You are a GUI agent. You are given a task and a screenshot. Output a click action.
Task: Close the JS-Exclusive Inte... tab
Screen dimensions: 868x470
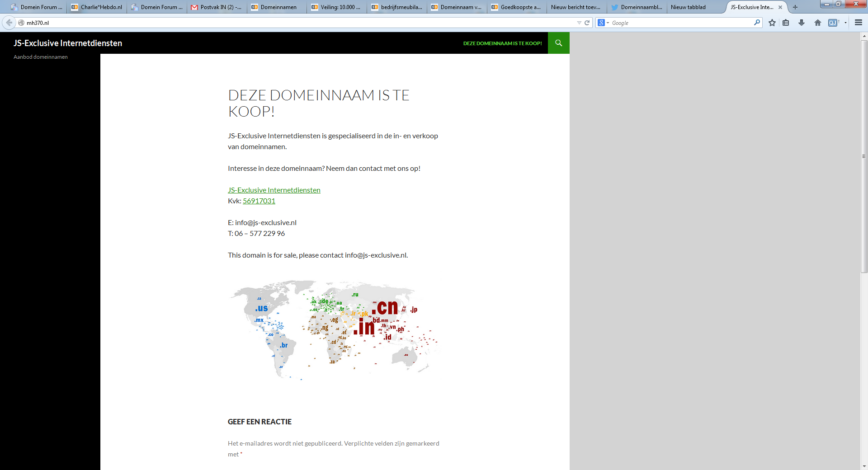[x=780, y=7]
